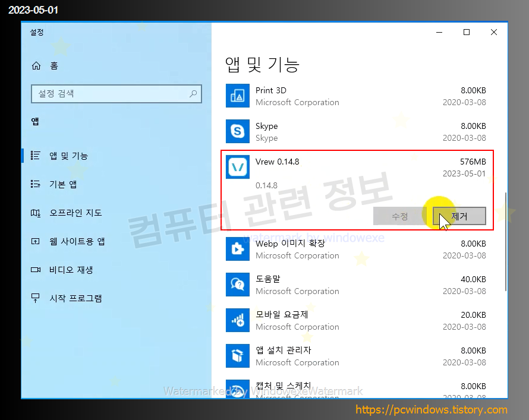
Task: Click the 도움말 app icon
Action: pyautogui.click(x=238, y=285)
